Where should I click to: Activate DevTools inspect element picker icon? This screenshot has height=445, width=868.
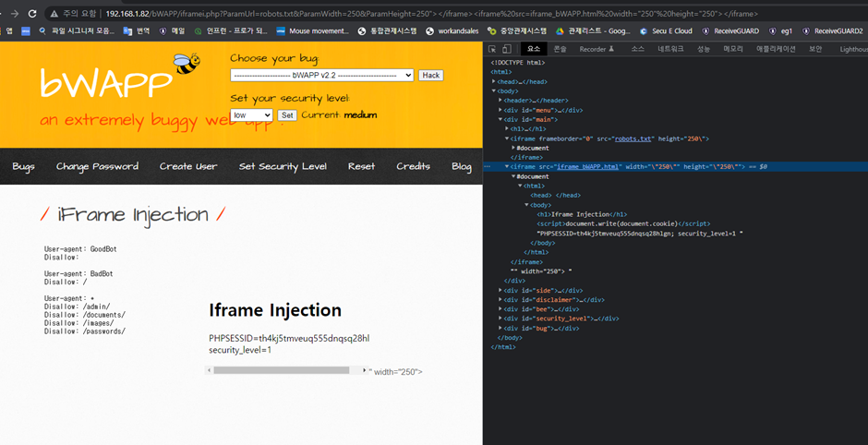[492, 49]
